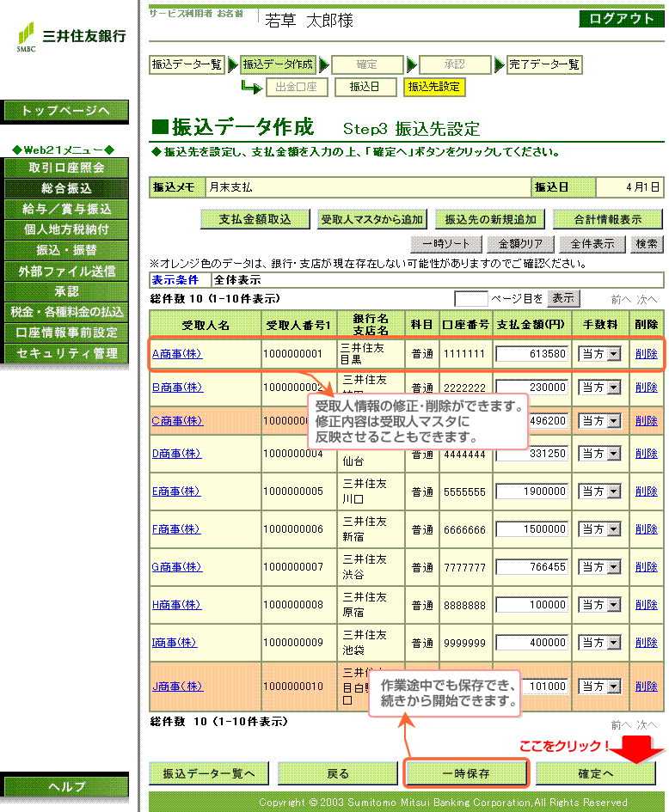Delete the I商事 row via 削除

(x=646, y=643)
